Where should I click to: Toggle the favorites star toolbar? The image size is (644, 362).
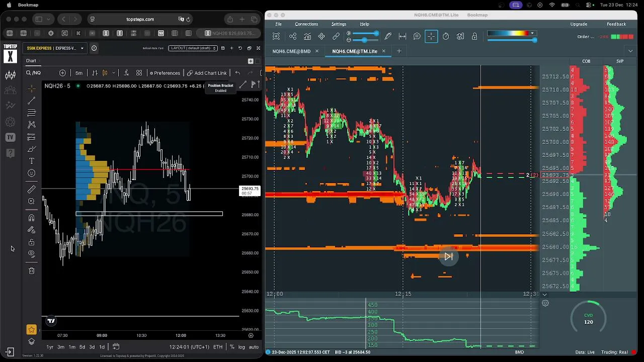pos(31,330)
